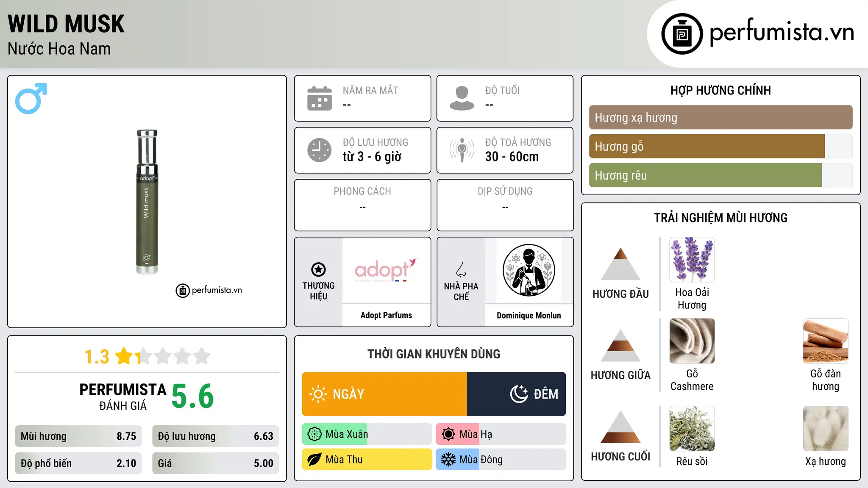Viewport: 868px width, 488px height.
Task: Click the green 5.6 Perfumista score
Action: point(193,396)
